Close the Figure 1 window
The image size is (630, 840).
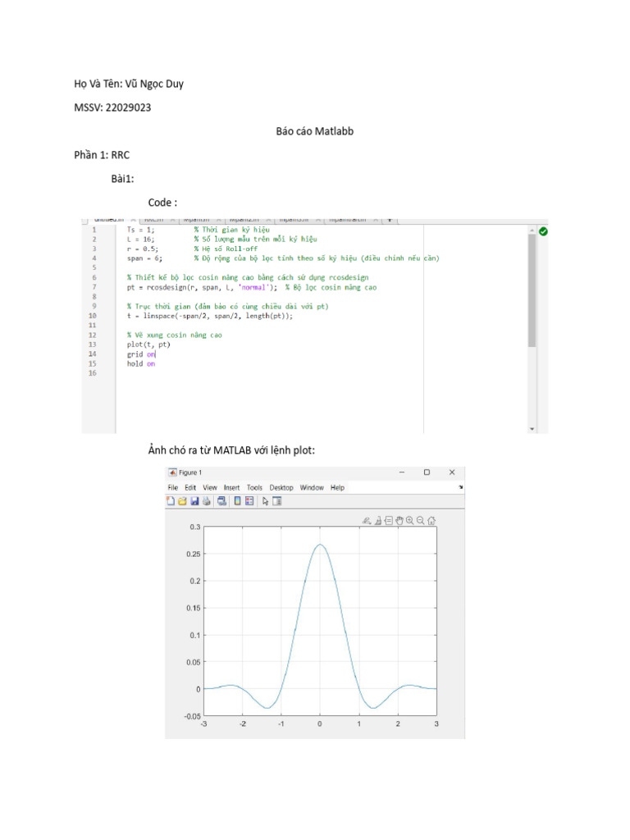(452, 472)
